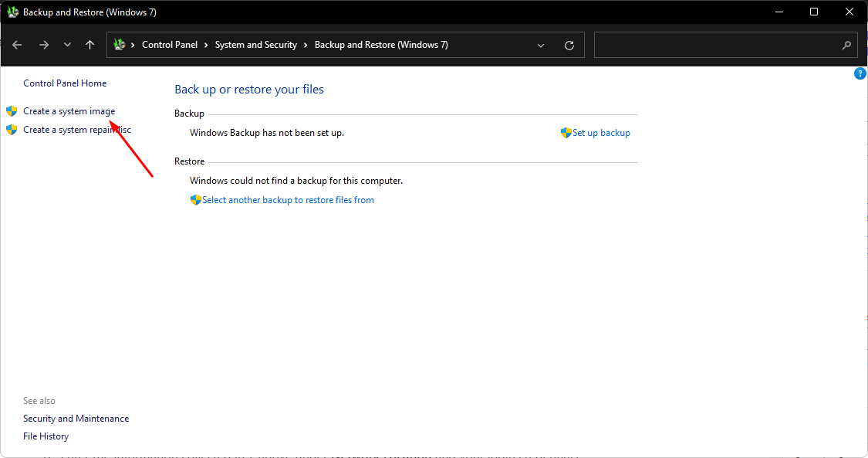This screenshot has height=458, width=868.
Task: Go forward using the forward arrow
Action: coord(44,45)
